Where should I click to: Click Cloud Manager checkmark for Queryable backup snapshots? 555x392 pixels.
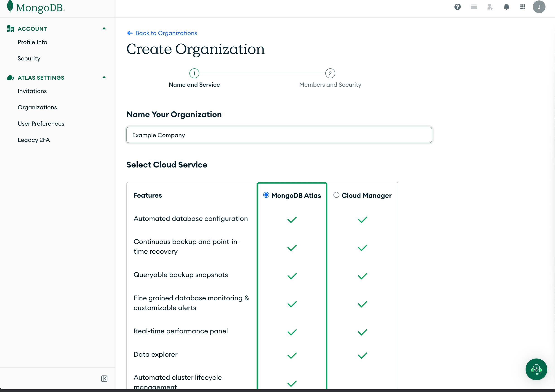click(362, 276)
